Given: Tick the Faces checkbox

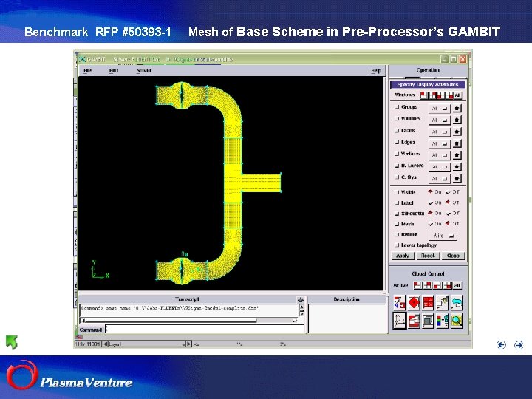Looking at the screenshot, I should coord(397,130).
